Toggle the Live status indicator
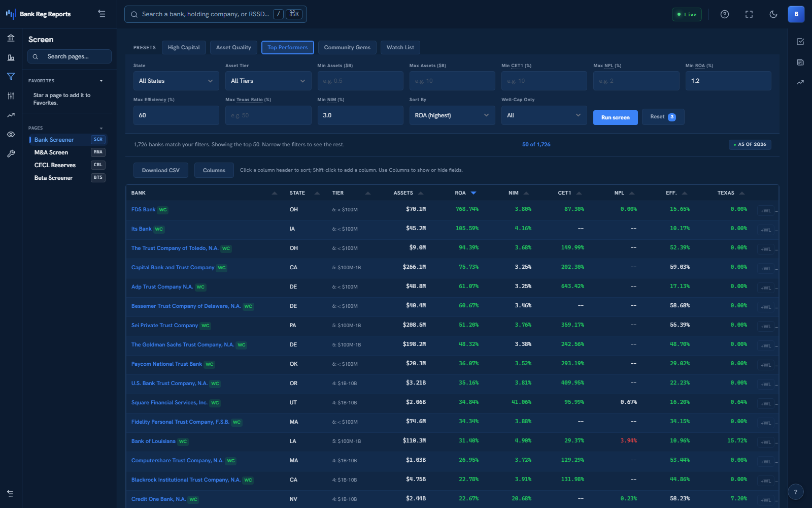The height and width of the screenshot is (508, 812). click(x=687, y=14)
